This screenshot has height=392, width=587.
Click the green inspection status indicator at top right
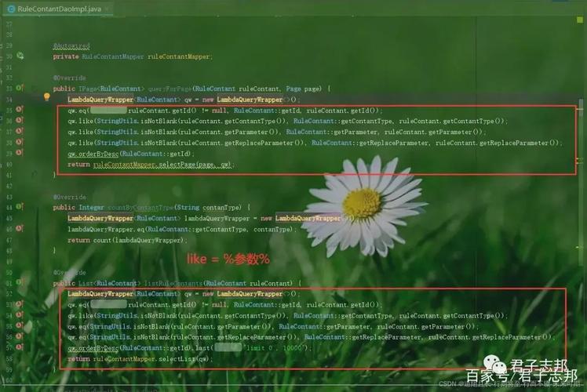tap(580, 20)
